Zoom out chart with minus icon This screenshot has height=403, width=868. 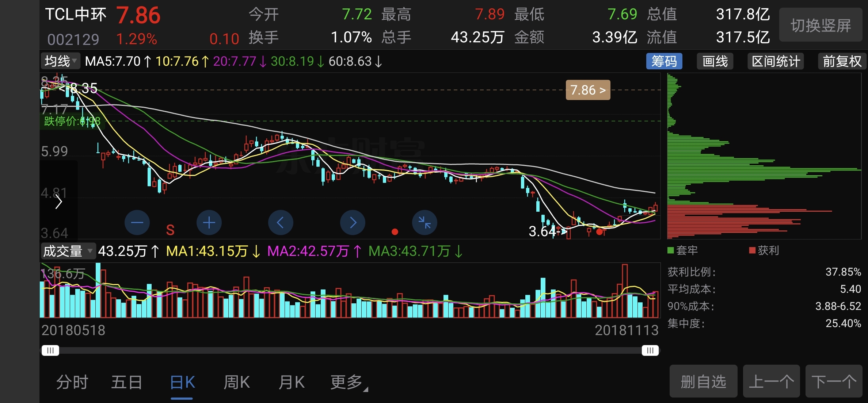click(137, 222)
